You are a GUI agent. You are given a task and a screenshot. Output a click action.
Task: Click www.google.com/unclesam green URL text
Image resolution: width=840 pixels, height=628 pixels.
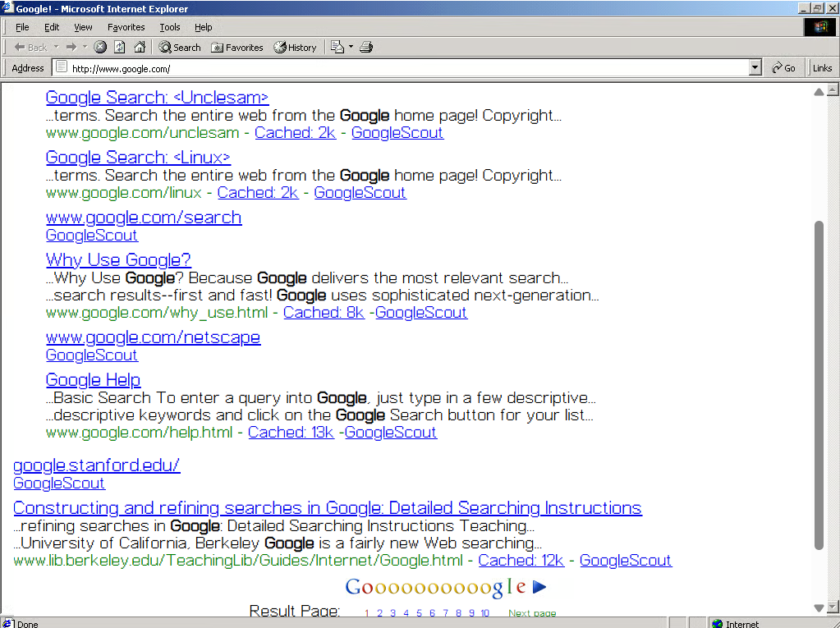pos(143,133)
